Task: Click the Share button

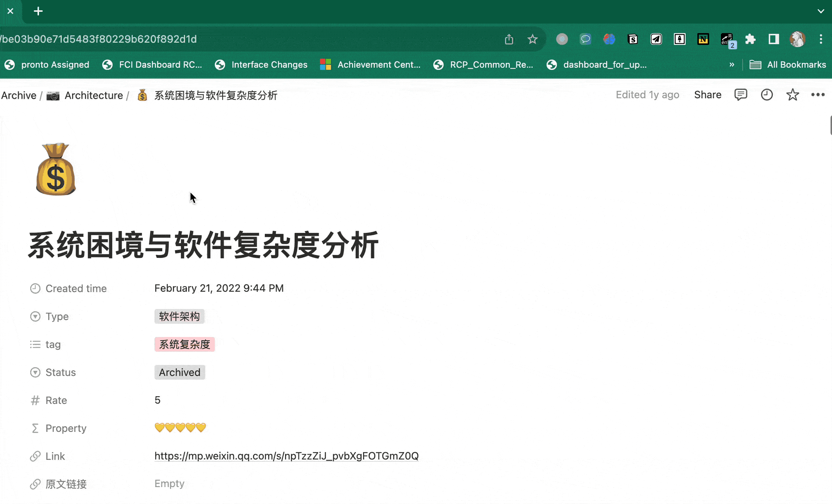Action: (x=707, y=95)
